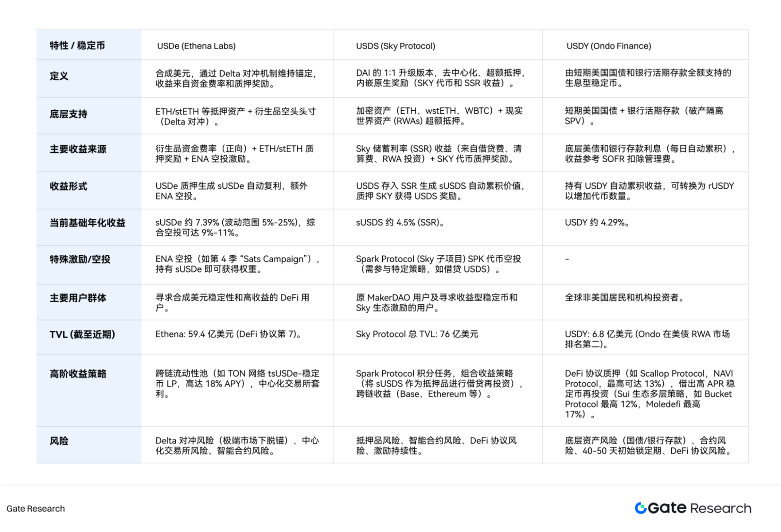Select the 主要用户群体 row label
This screenshot has height=532, width=781.
(78, 298)
